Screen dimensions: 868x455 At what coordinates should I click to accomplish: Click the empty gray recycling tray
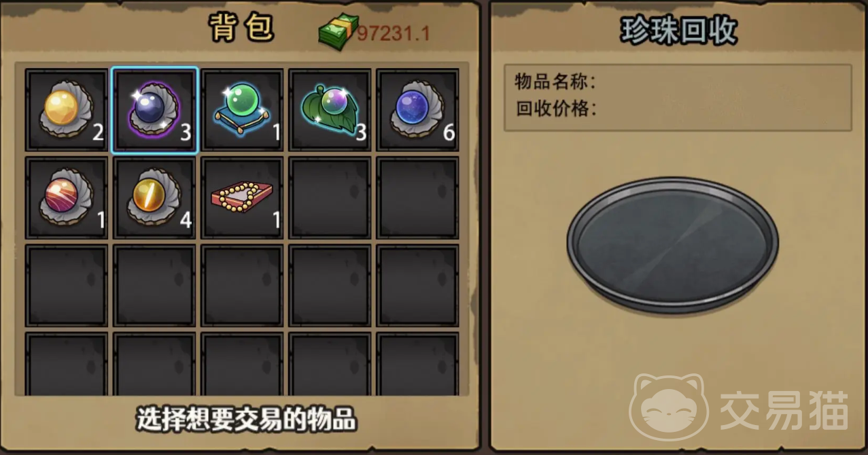pyautogui.click(x=673, y=245)
